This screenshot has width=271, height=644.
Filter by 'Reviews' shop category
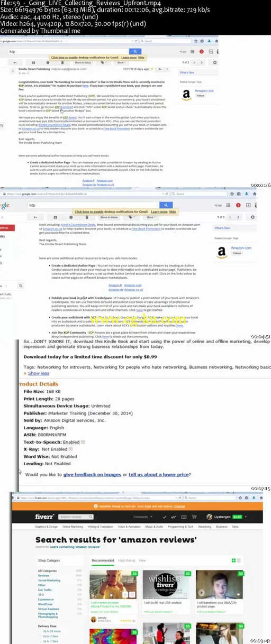click(42, 576)
